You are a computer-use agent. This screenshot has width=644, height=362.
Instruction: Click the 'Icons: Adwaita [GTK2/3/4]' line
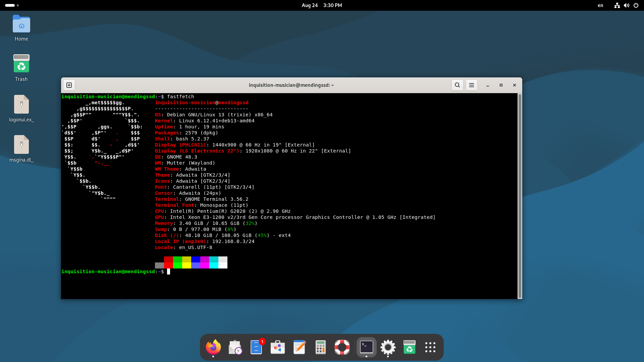coord(193,181)
